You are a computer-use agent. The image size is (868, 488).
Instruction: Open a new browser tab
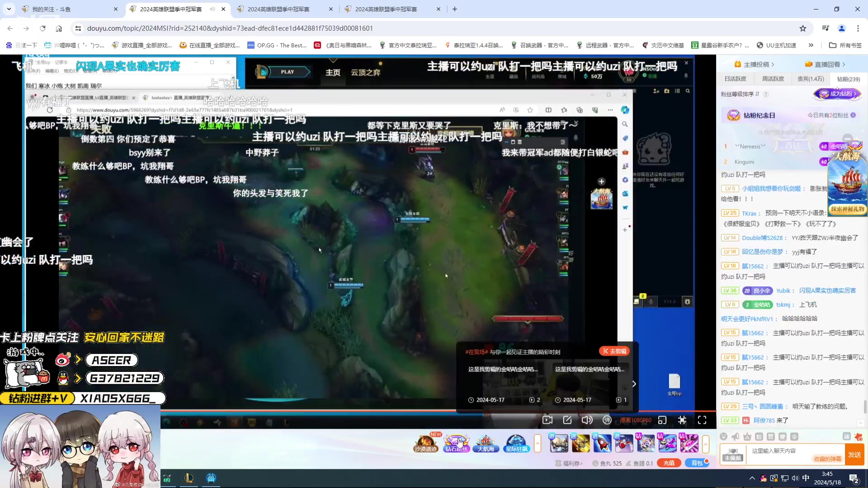coord(455,9)
